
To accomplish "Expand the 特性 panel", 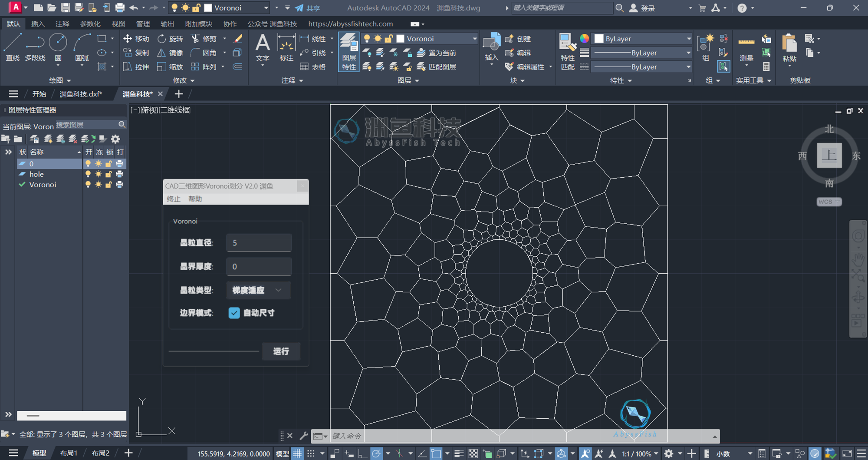I will pyautogui.click(x=621, y=80).
